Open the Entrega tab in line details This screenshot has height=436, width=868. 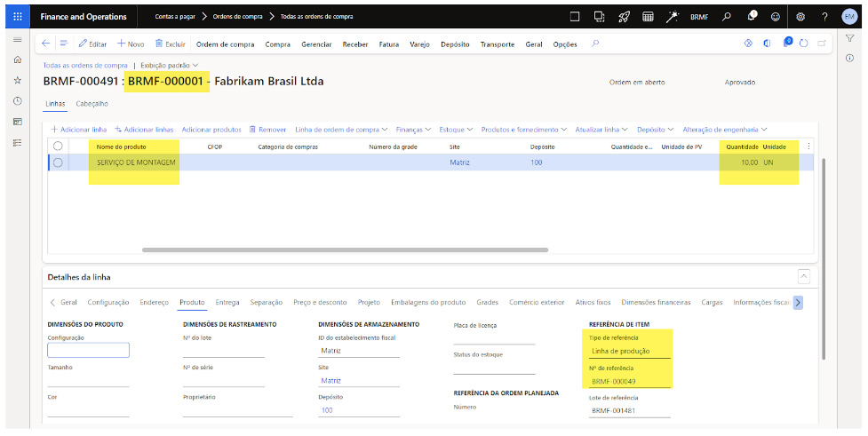227,302
